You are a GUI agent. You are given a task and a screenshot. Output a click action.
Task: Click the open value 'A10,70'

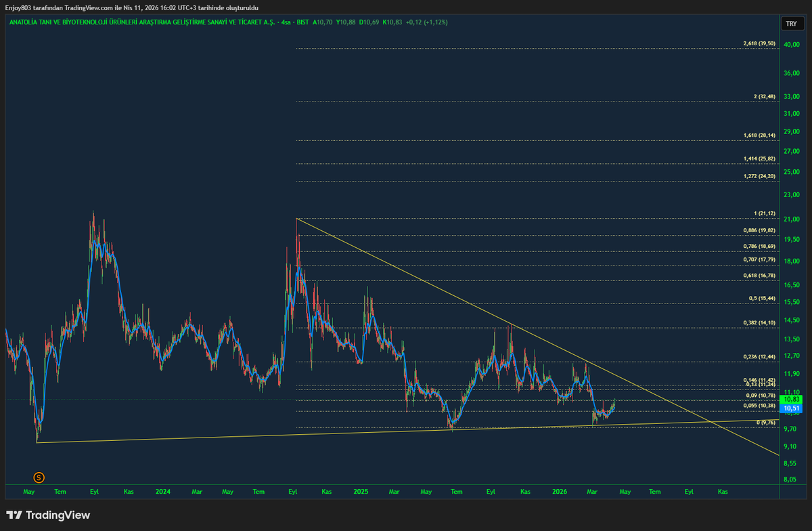(x=324, y=22)
